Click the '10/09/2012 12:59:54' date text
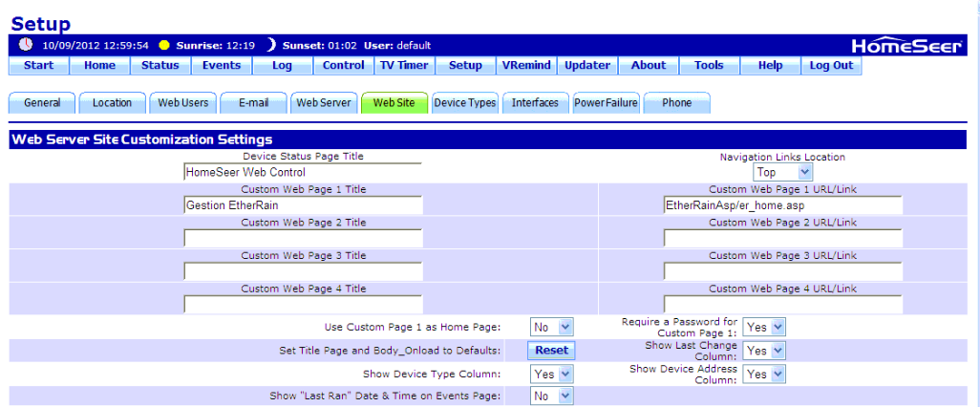 click(x=96, y=45)
